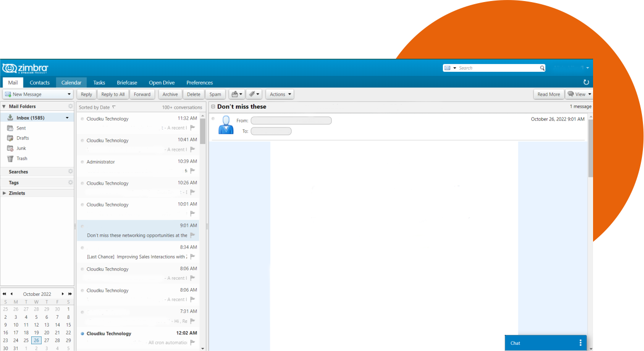Click the Archive button
644x351 pixels.
170,94
